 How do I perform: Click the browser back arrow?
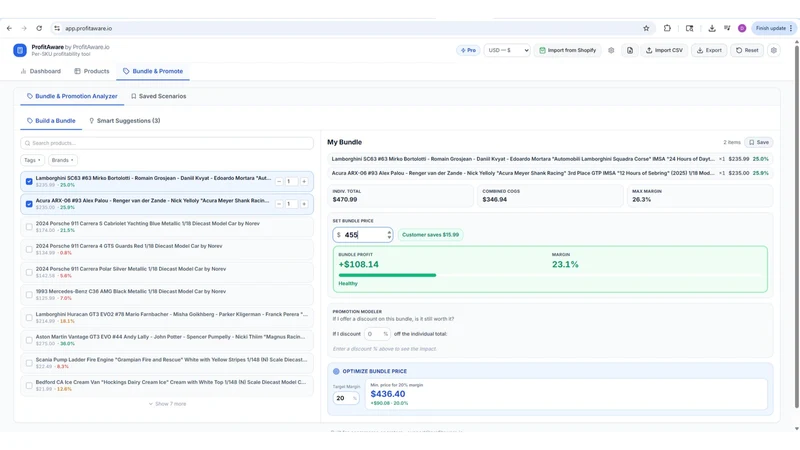9,28
